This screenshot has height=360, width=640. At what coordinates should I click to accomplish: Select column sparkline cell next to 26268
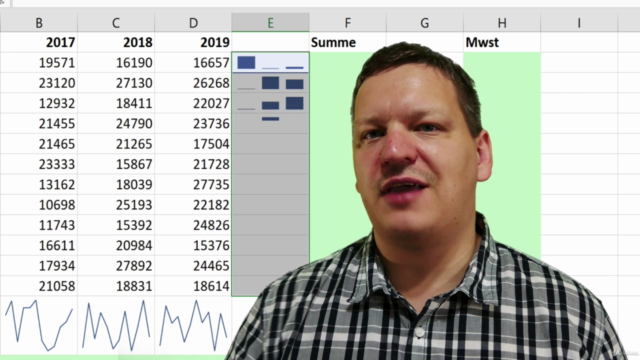pyautogui.click(x=270, y=83)
